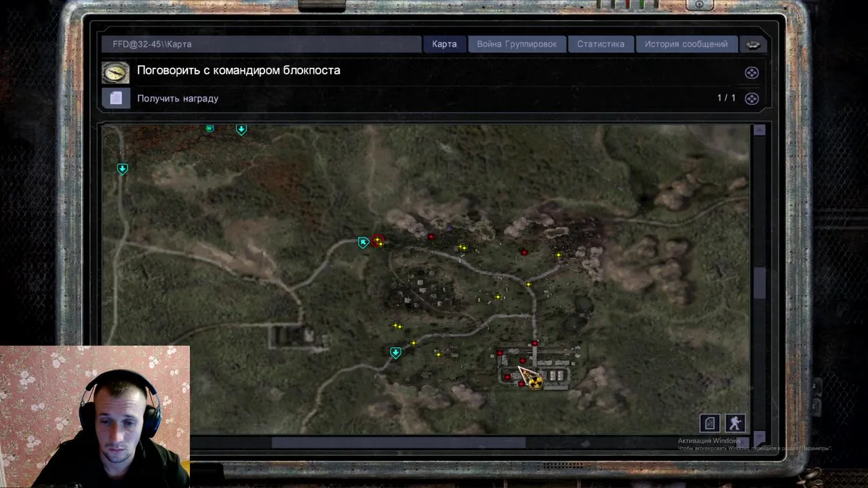Image resolution: width=868 pixels, height=488 pixels.
Task: Click red dot at base northwest corner
Action: click(500, 353)
